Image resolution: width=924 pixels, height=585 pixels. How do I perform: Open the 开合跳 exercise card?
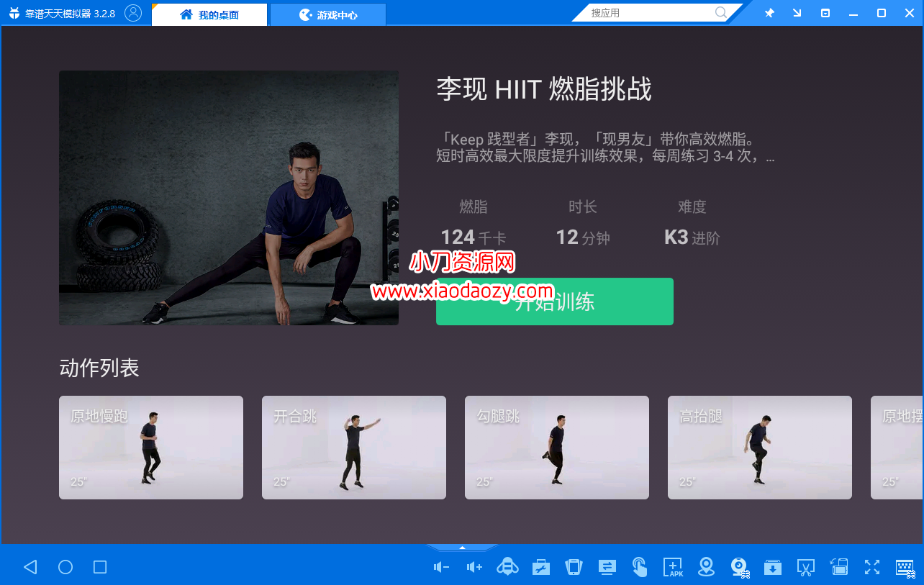tap(354, 448)
